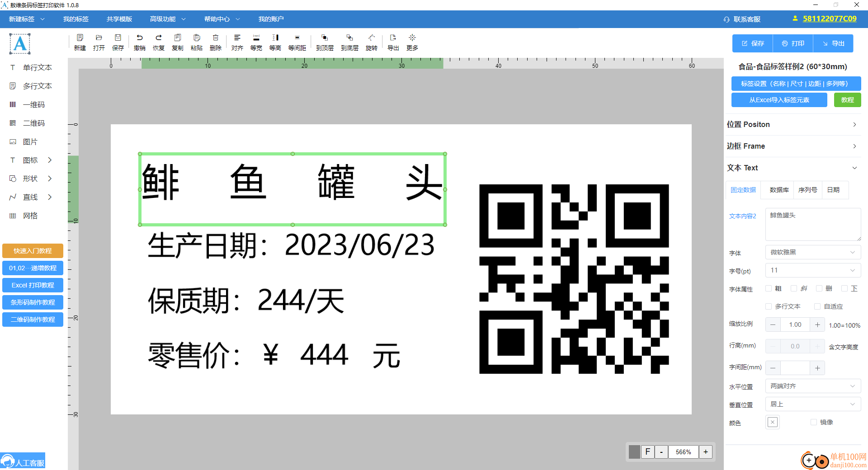
Task: Click the 文本内容 text input box
Action: (813, 224)
